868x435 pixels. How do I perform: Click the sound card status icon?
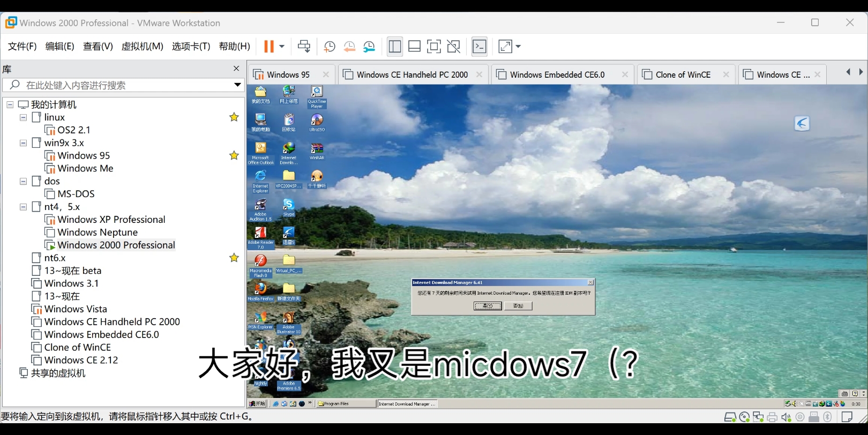tap(786, 417)
